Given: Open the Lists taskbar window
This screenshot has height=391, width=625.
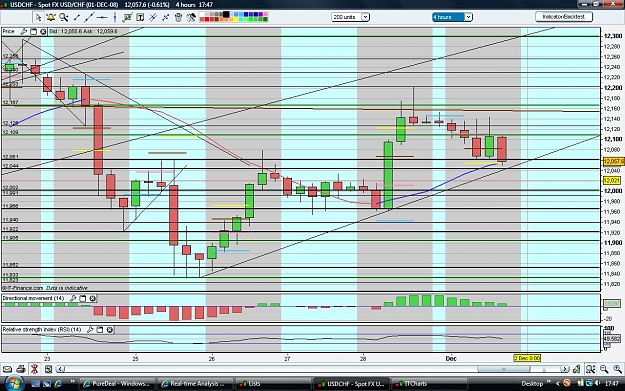Looking at the screenshot, I should 272,383.
